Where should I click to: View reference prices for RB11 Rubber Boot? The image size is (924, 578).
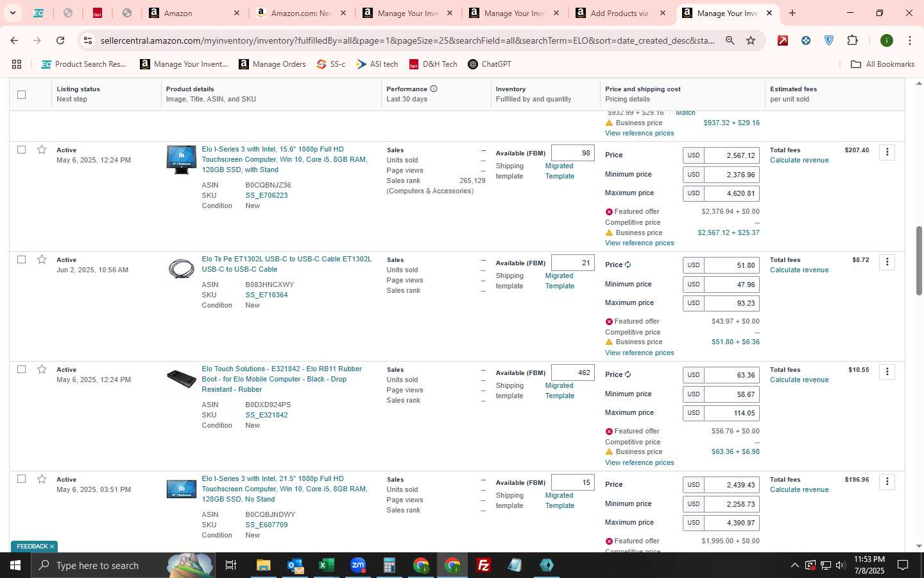pos(639,462)
